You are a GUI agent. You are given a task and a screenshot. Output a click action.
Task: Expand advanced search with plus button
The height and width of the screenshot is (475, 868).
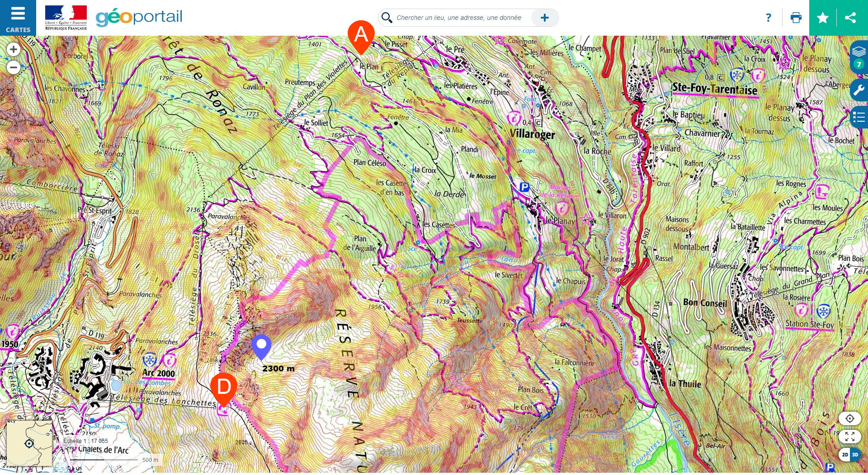click(545, 18)
